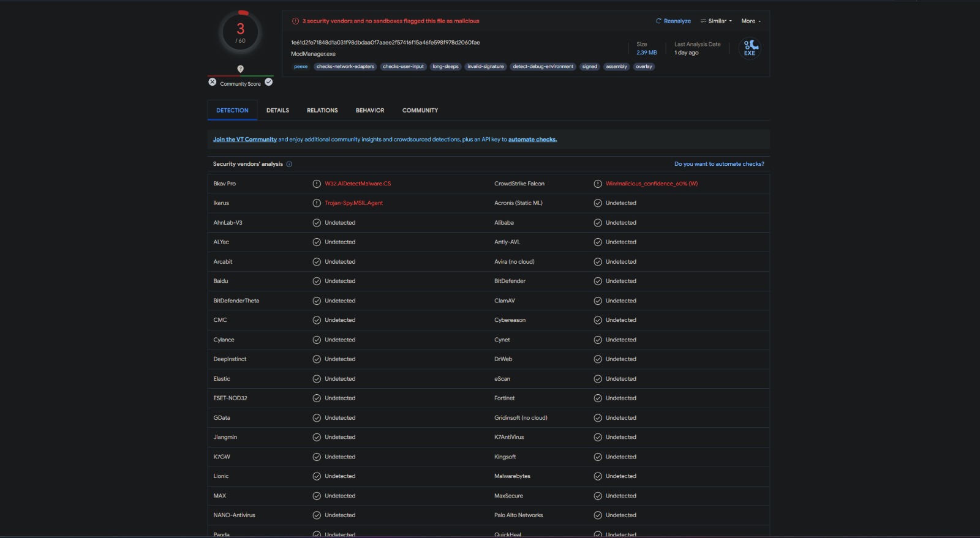Viewport: 980px width, 538px height.
Task: Click the EXE file type icon
Action: 750,48
